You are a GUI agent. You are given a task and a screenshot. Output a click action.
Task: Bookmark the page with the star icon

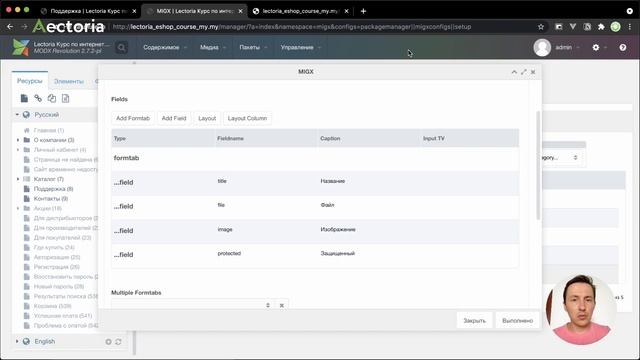541,27
